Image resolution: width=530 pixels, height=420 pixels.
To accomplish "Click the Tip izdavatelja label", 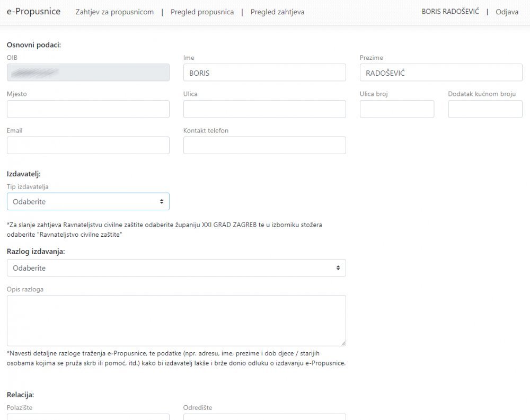I will pyautogui.click(x=28, y=186).
